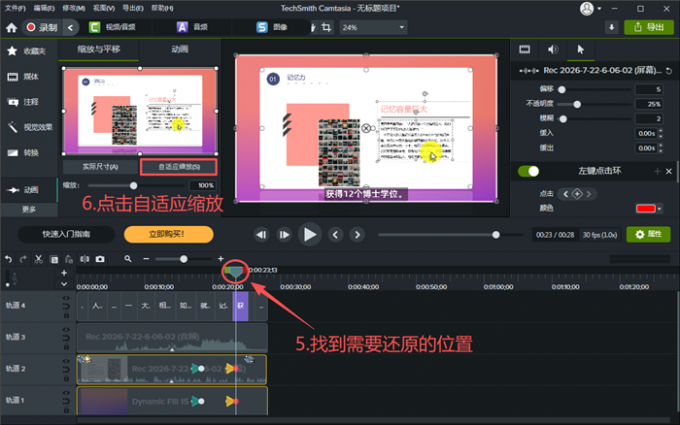Click the 自适应缩放(S) button
This screenshot has height=425, width=680.
coord(179,167)
